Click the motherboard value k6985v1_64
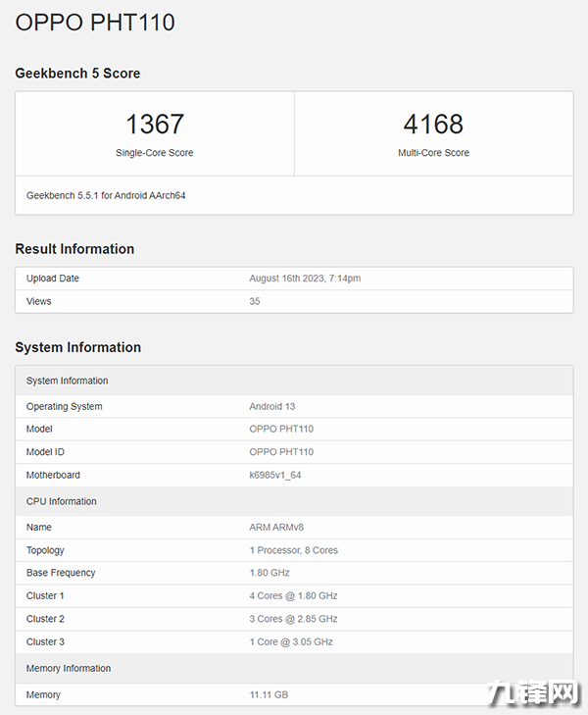The image size is (588, 715). [x=275, y=475]
